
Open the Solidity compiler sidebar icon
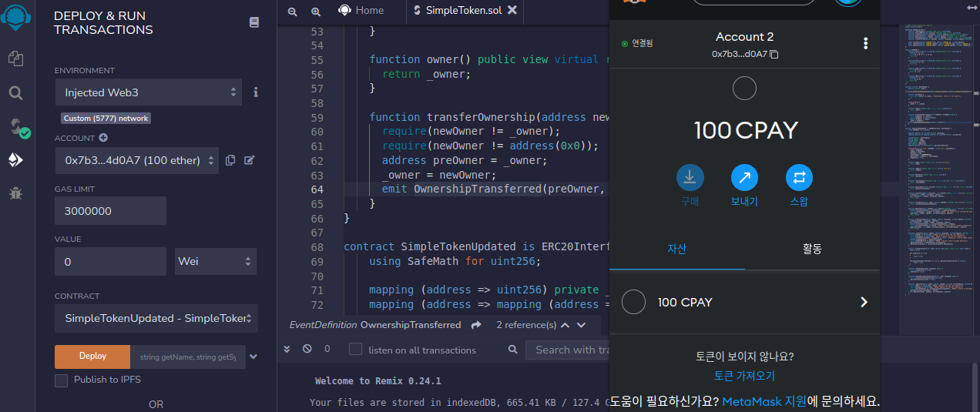17,127
